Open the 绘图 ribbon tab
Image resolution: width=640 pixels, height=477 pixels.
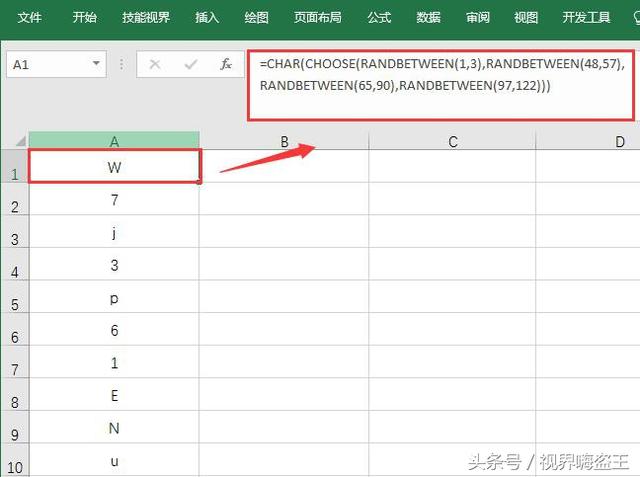[x=256, y=17]
